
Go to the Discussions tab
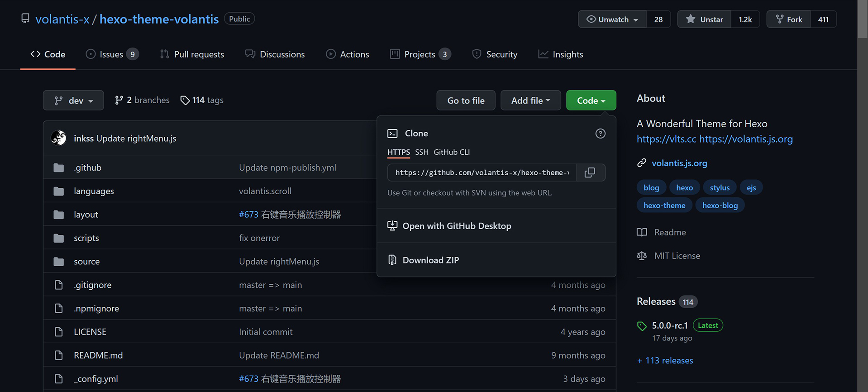(275, 54)
